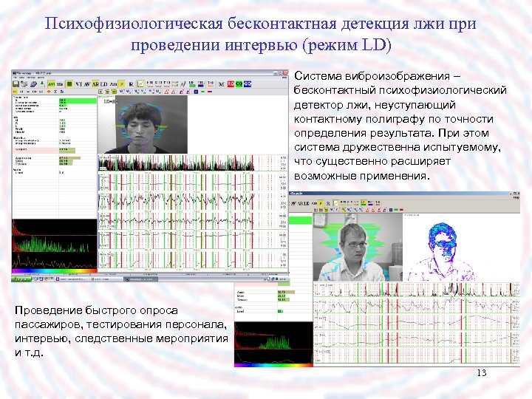Click the floppy disk Save icon in the top window
This screenshot has height=399, width=532.
(16, 84)
